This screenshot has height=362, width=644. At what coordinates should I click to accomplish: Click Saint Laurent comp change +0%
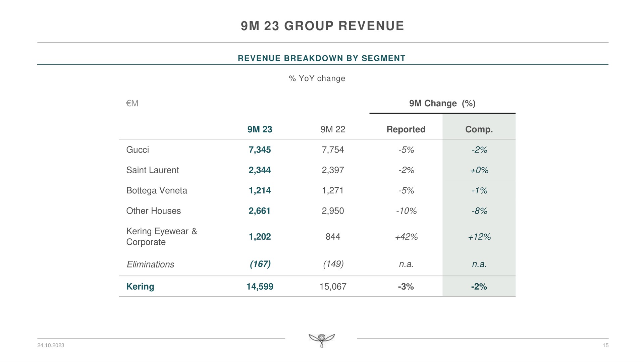click(x=479, y=170)
